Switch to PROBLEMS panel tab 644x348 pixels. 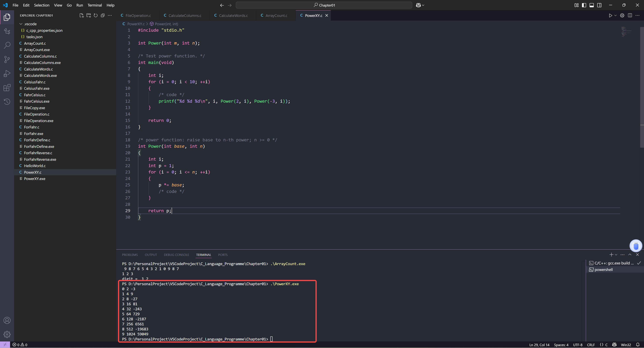130,255
